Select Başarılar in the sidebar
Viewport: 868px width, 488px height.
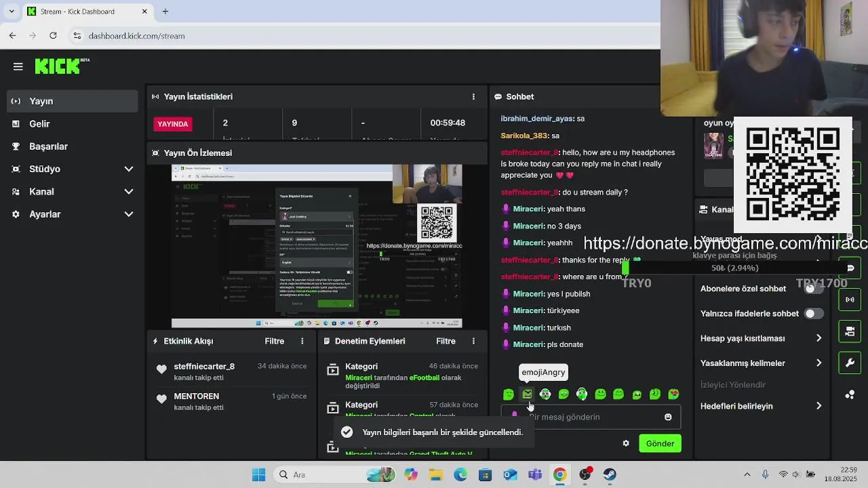tap(73, 146)
